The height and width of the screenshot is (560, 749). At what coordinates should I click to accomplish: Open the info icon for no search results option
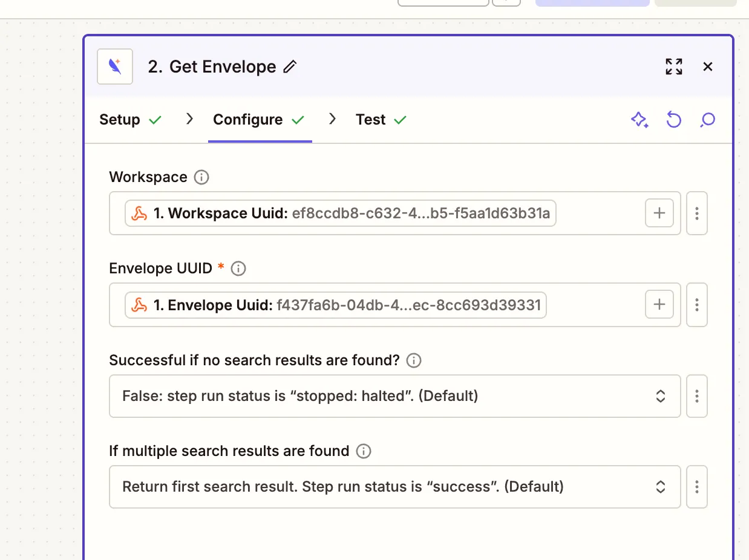(x=413, y=360)
